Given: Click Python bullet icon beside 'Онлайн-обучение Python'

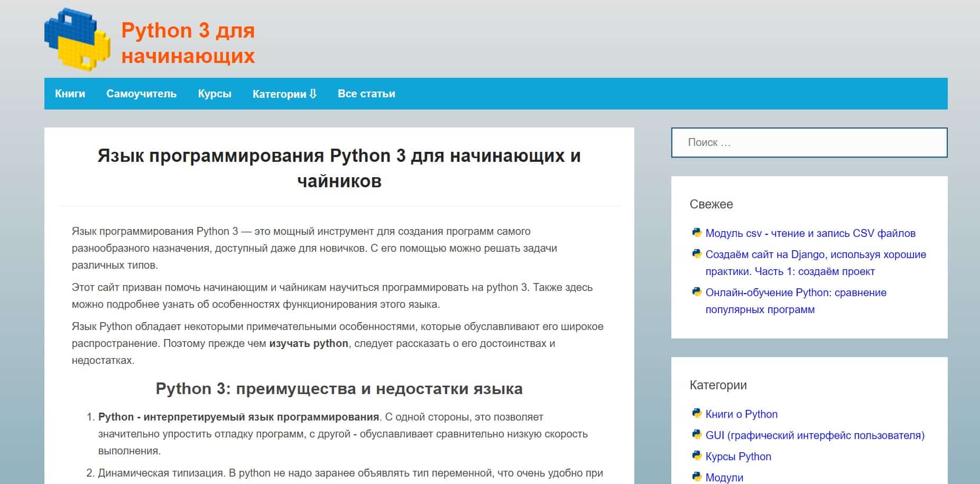Looking at the screenshot, I should pyautogui.click(x=697, y=292).
